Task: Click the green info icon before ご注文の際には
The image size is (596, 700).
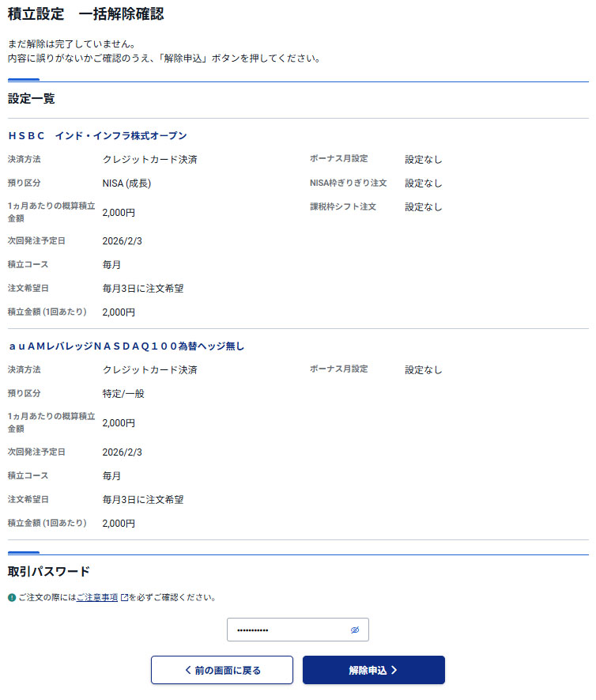Action: 12,597
